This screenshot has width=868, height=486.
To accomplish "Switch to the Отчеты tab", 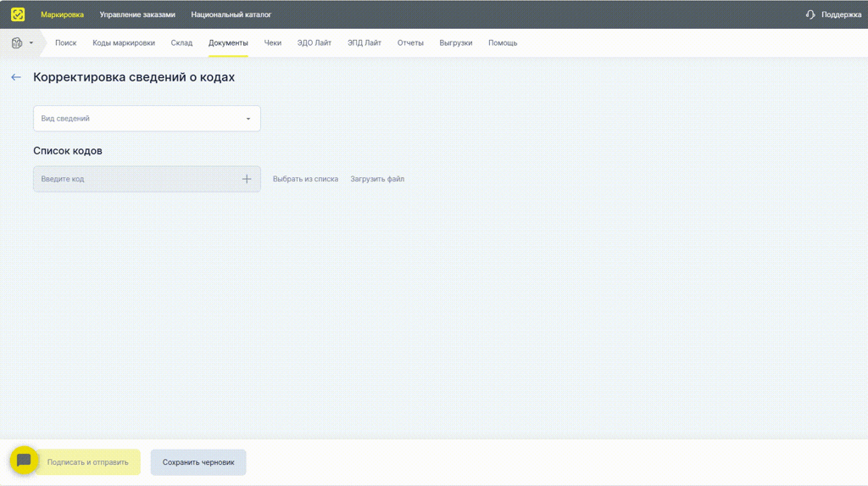I will 410,43.
